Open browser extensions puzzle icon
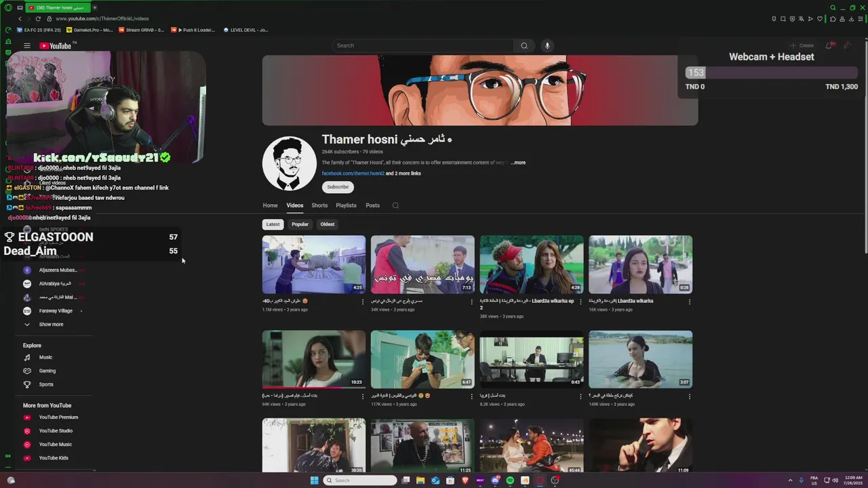Viewport: 868px width, 488px height. click(x=833, y=19)
